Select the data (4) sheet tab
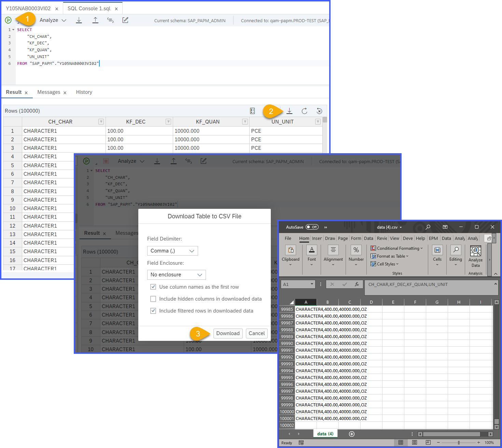Screen dimensions: 502x448 pos(325,434)
